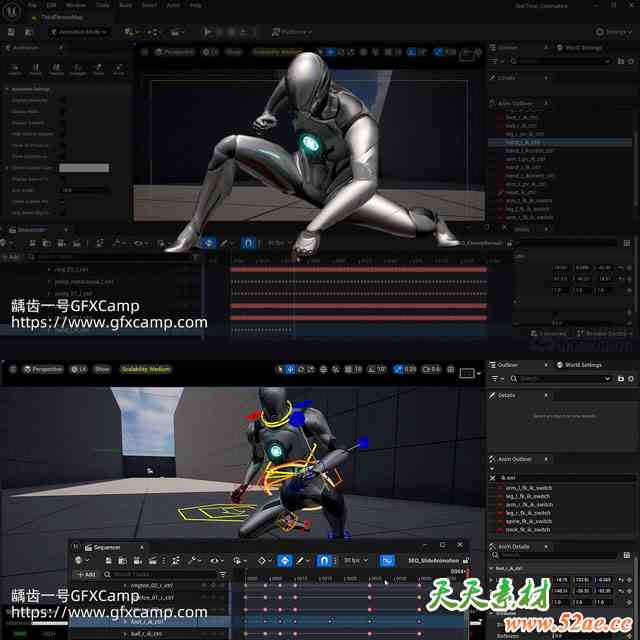Open lower viewport hamburger options menu
640x640 pixels.
pos(13,369)
